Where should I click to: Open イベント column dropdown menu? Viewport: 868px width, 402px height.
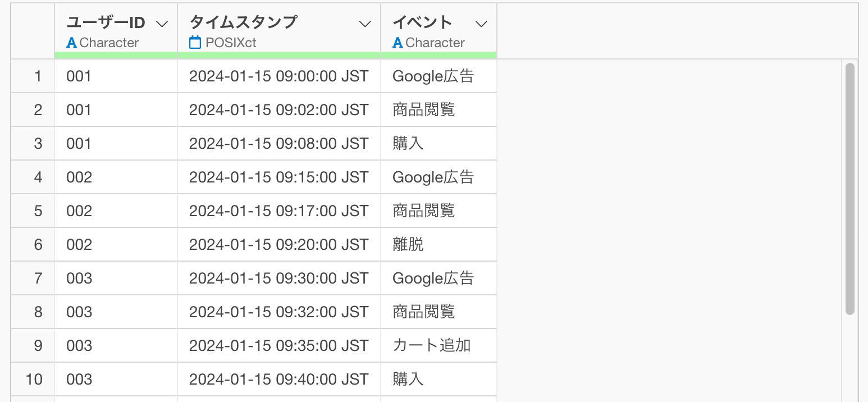[x=481, y=24]
